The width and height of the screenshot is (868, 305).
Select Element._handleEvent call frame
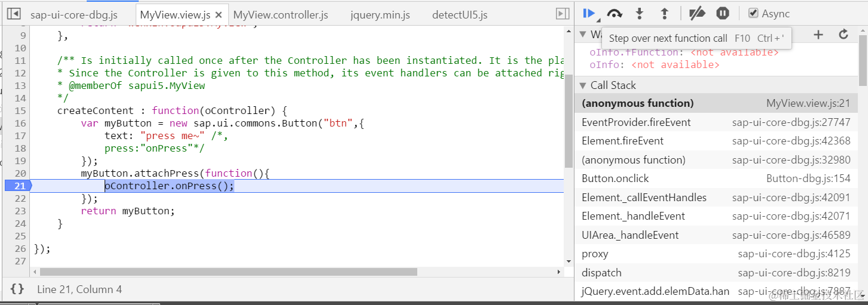click(x=716, y=216)
